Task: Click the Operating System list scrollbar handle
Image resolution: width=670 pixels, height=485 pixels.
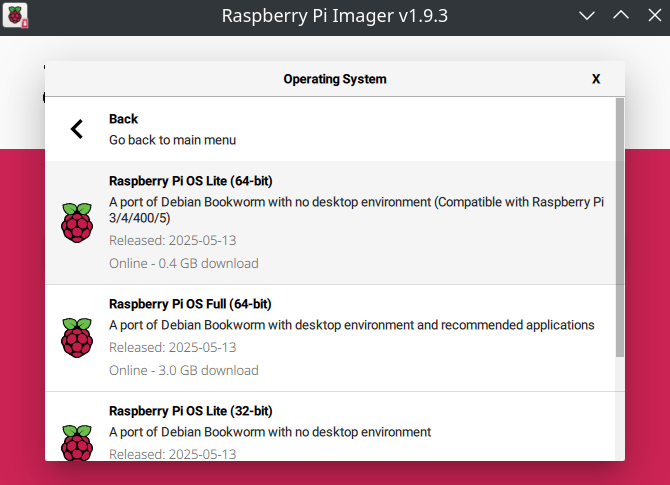Action: coord(620,227)
